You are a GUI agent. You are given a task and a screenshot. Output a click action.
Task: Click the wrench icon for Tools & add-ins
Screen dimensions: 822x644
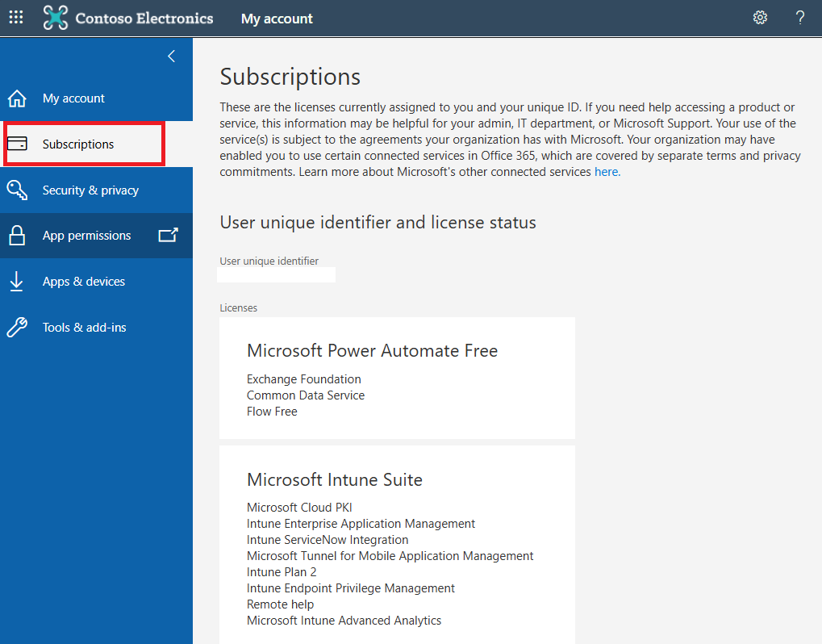click(17, 327)
